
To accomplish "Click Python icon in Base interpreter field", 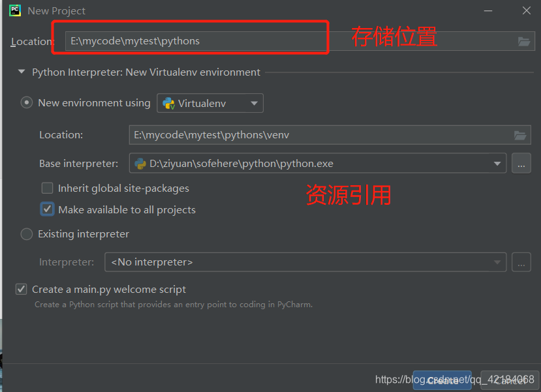I will pyautogui.click(x=140, y=164).
